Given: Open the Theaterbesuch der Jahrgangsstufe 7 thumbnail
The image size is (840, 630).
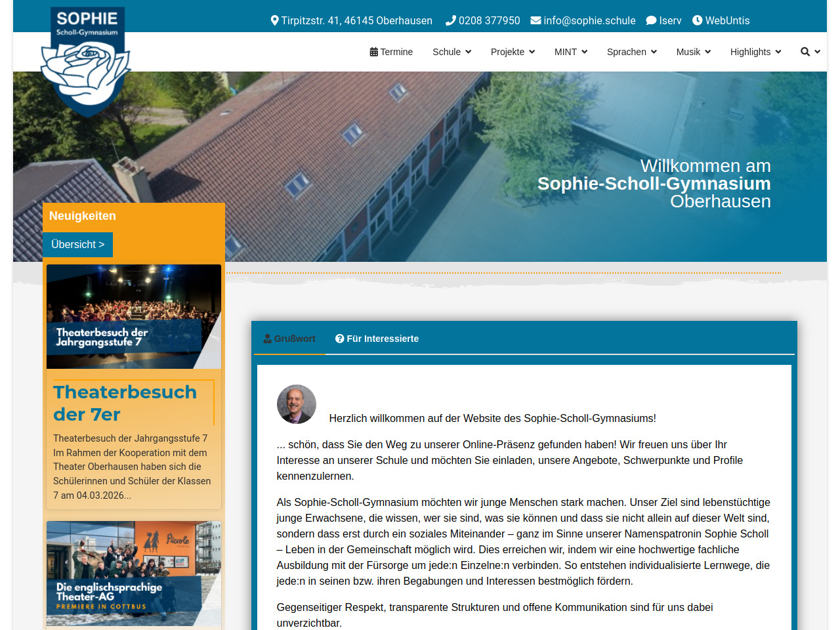Looking at the screenshot, I should coord(134,316).
